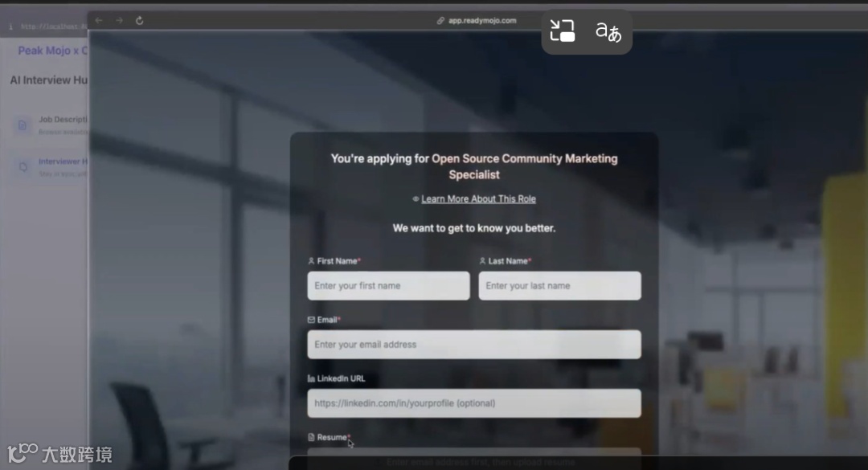868x470 pixels.
Task: Click the 'We want to get to know you better' text
Action: [474, 228]
